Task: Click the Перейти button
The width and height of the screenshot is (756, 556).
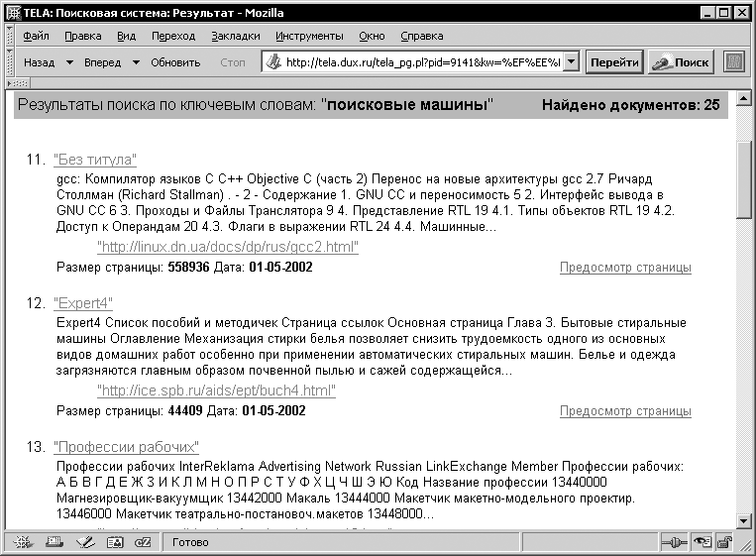Action: click(x=614, y=62)
